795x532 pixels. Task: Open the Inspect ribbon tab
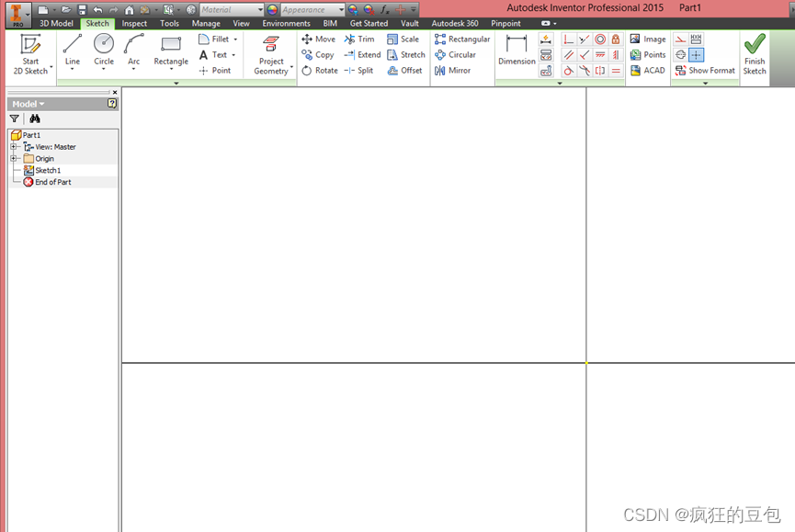(134, 24)
